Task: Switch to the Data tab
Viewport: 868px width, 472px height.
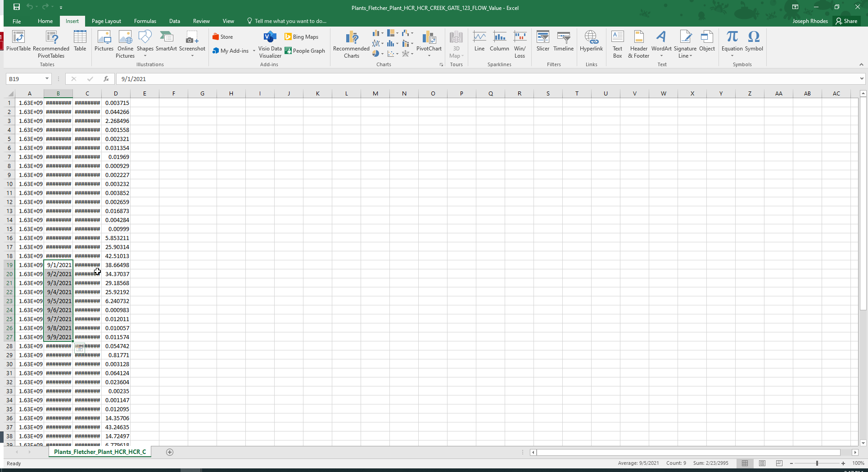Action: point(175,21)
